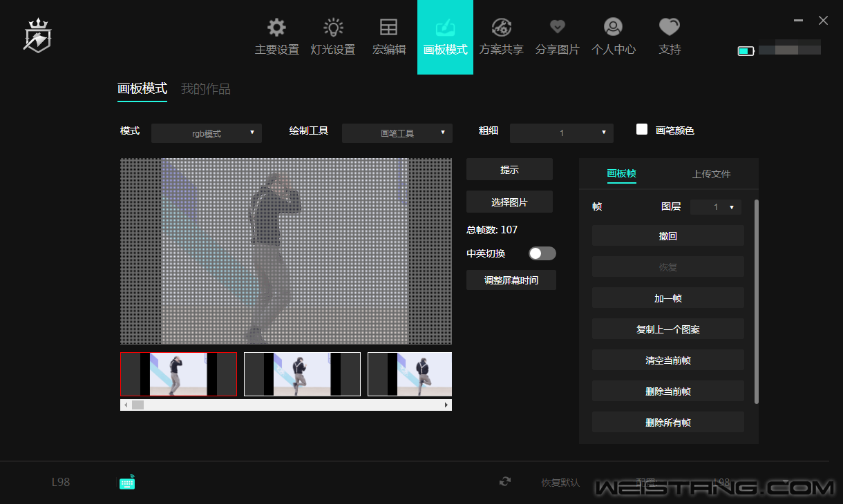843x504 pixels.
Task: Select the 画板帧 panel tab
Action: (x=621, y=174)
